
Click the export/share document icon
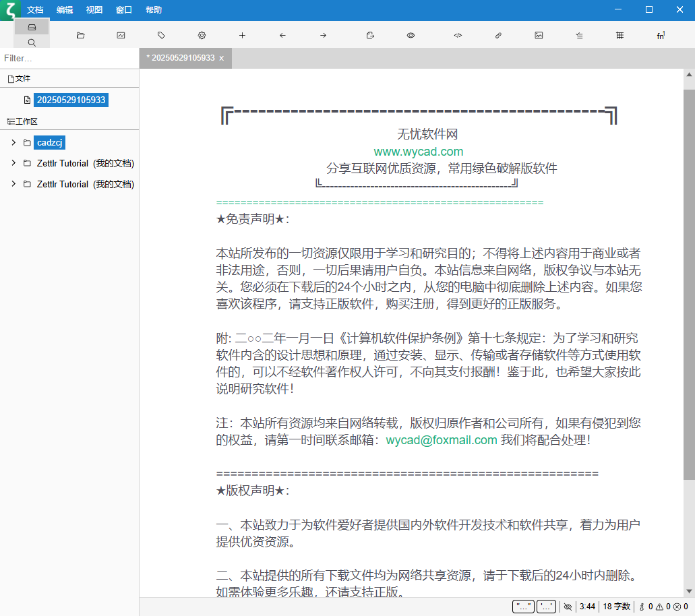tap(370, 35)
